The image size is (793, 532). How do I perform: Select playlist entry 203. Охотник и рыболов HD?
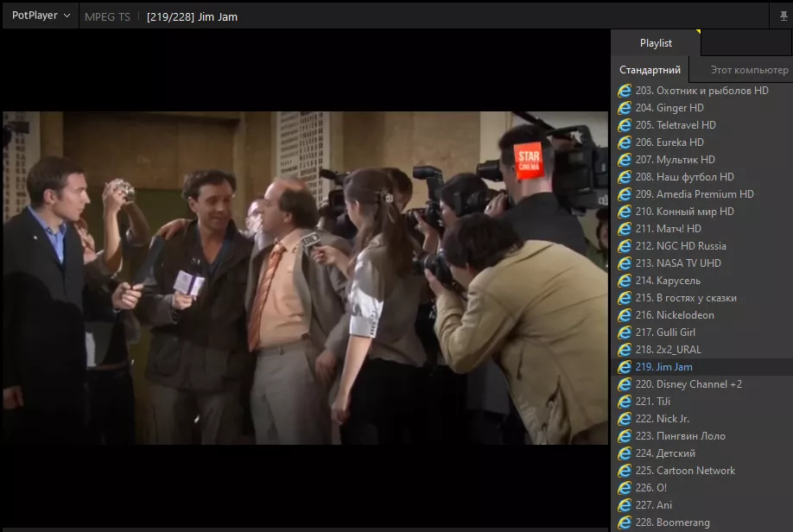(x=702, y=91)
